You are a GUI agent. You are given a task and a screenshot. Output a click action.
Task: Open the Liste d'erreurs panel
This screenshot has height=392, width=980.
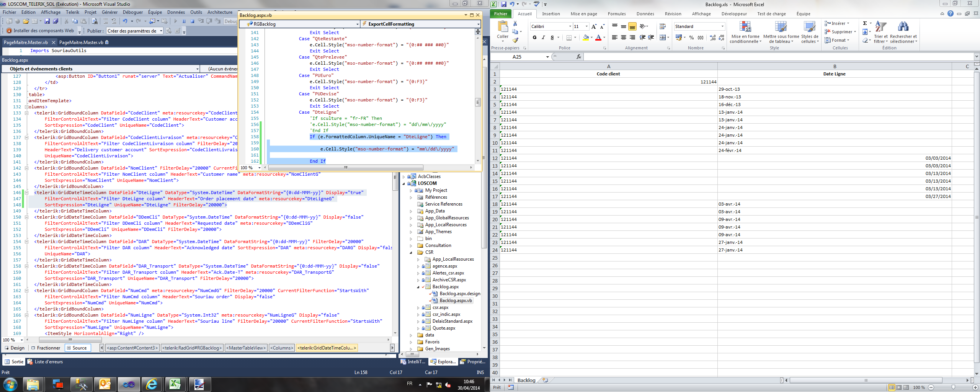click(x=45, y=362)
